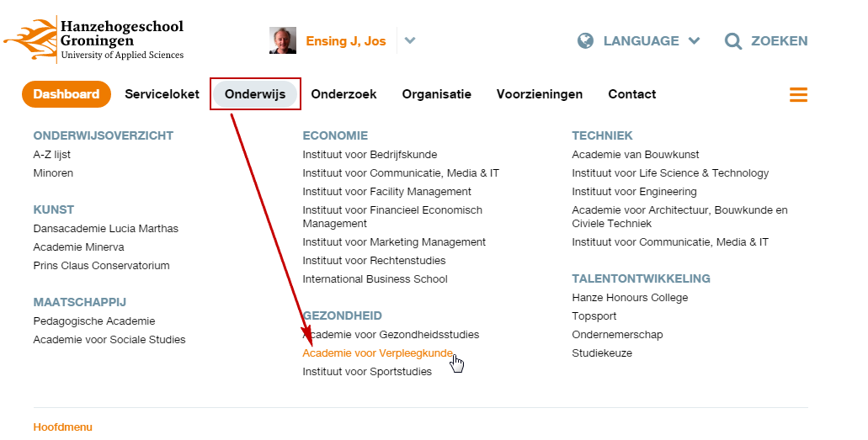Open Prins Claus Conservatorium link
The width and height of the screenshot is (868, 440).
tap(101, 266)
